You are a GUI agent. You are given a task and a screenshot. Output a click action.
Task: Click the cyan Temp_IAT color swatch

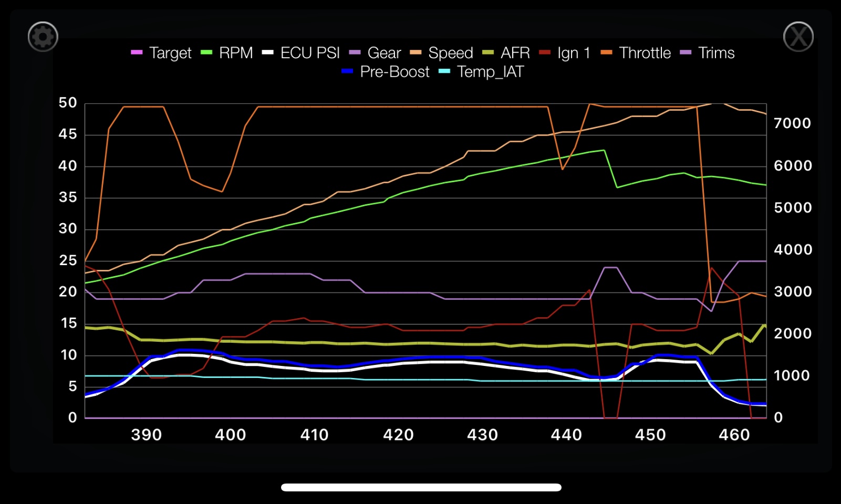pos(444,71)
